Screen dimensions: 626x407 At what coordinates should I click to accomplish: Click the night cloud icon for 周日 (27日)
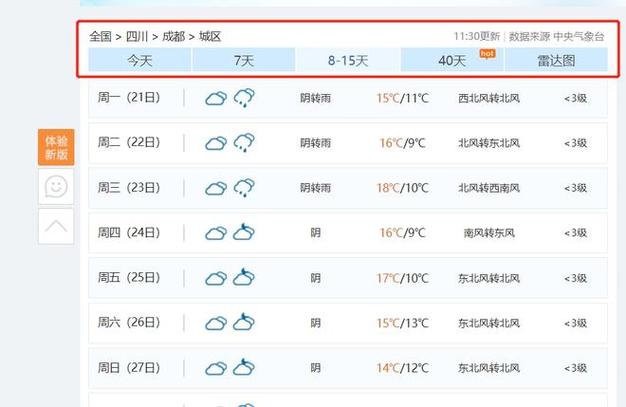pos(244,367)
